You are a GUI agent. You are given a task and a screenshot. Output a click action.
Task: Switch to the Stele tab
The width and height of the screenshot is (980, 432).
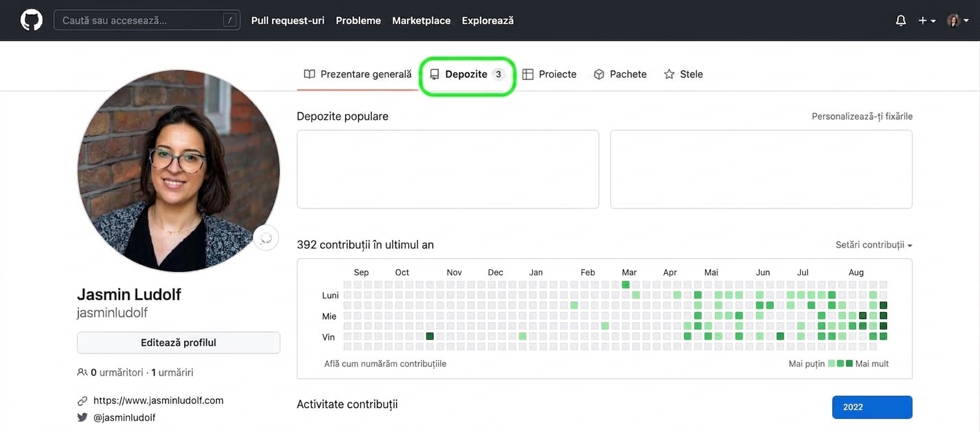tap(683, 74)
